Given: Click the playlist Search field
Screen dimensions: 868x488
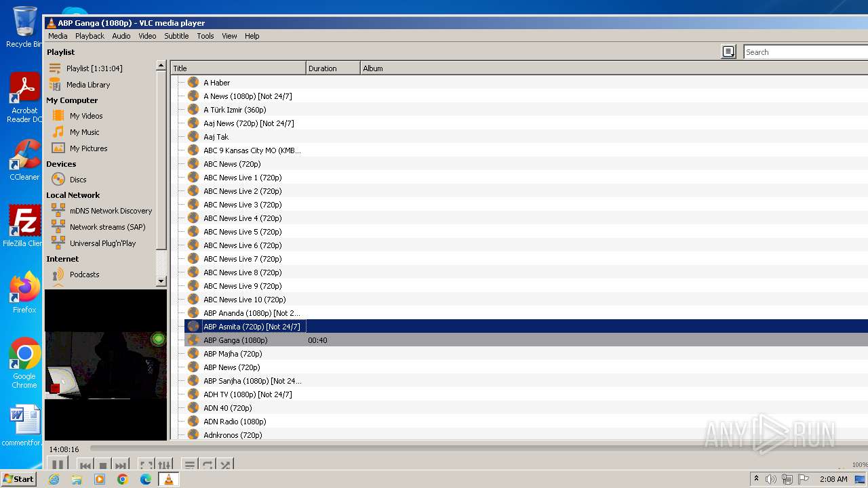Looking at the screenshot, I should tap(806, 52).
